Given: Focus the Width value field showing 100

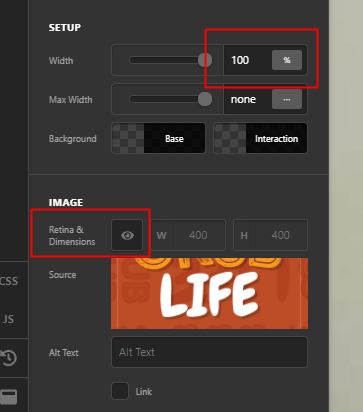Looking at the screenshot, I should pos(247,60).
